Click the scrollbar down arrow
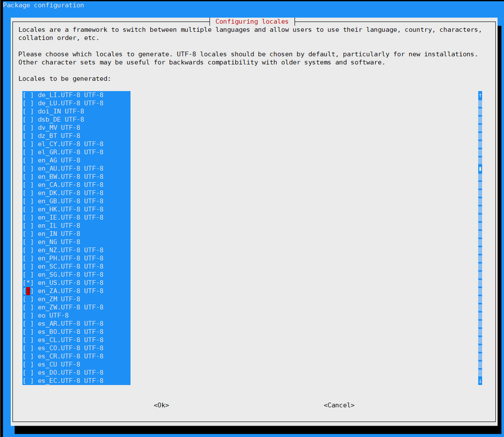 click(x=480, y=381)
